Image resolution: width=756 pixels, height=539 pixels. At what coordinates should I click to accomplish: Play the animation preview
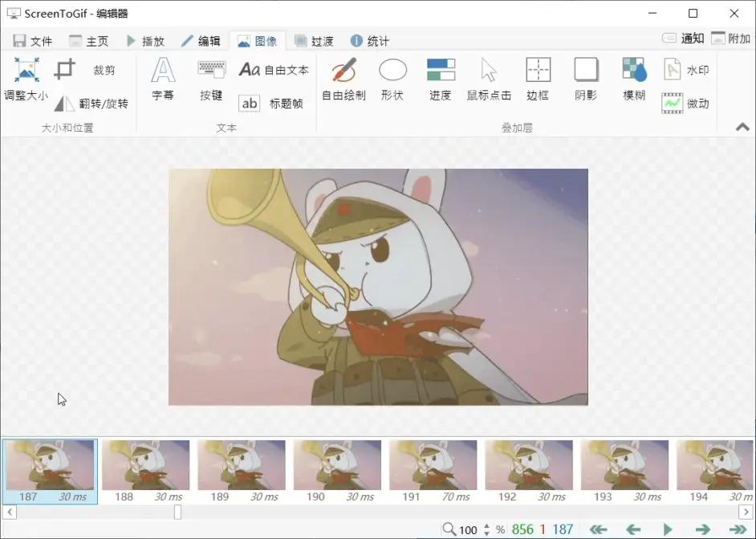pyautogui.click(x=668, y=529)
